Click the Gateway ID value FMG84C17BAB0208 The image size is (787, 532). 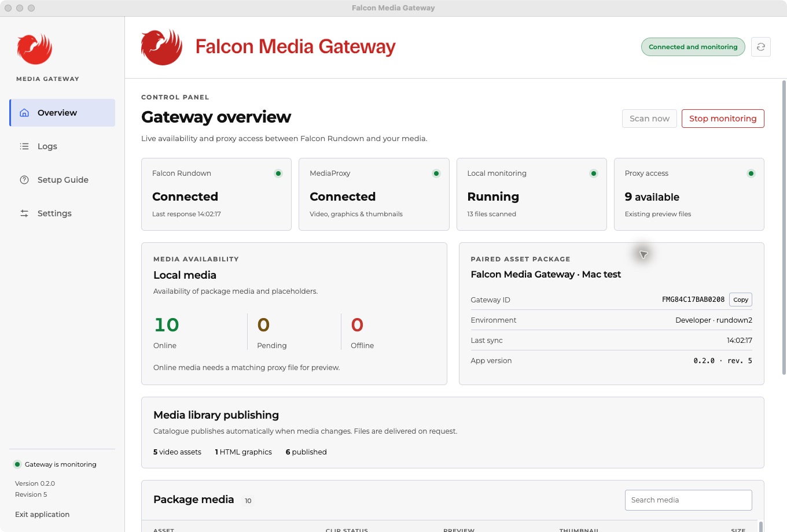[x=693, y=300]
